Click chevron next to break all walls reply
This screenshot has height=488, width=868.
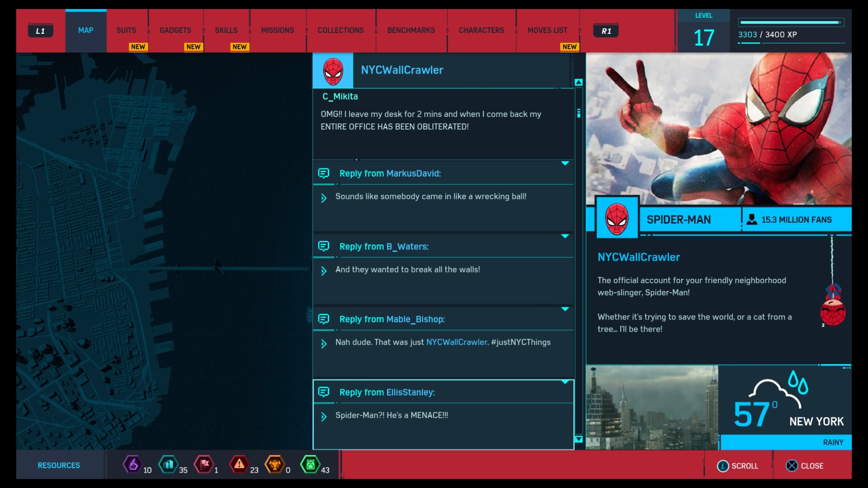pyautogui.click(x=324, y=271)
